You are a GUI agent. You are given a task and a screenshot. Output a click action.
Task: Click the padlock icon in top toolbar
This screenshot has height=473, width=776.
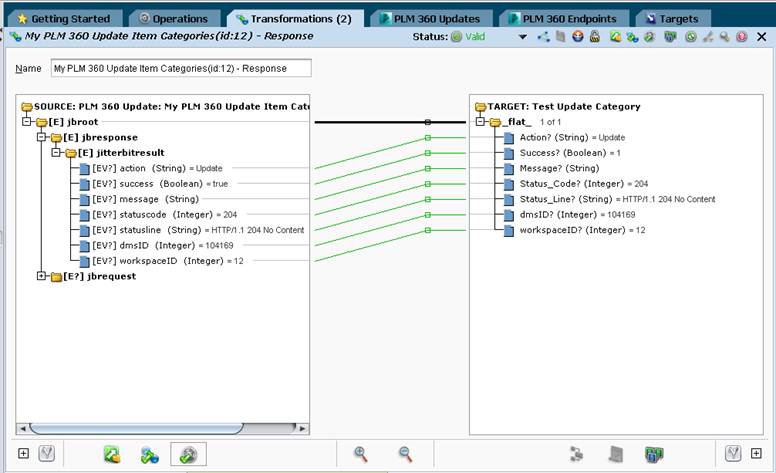tap(595, 36)
